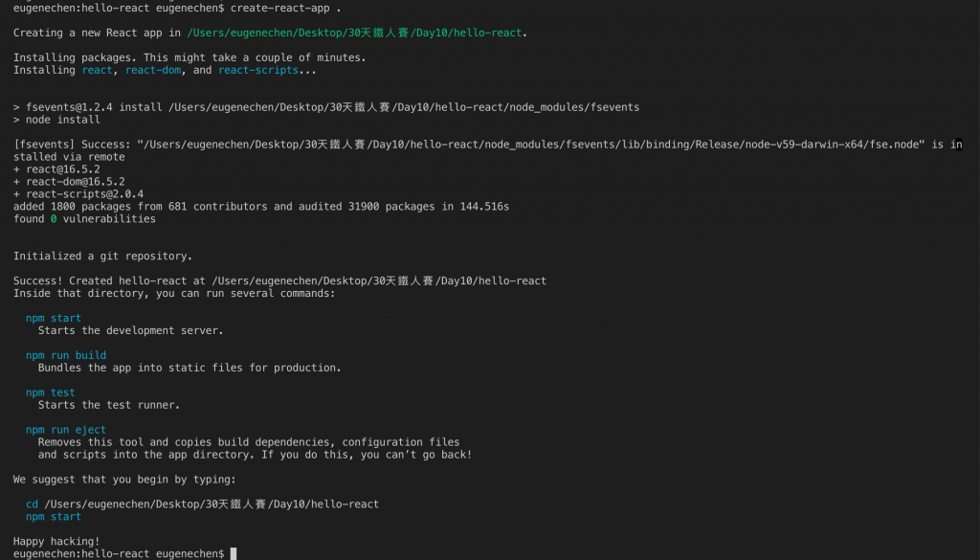Click the 'added 1800 packages' line
980x560 pixels.
coord(261,207)
